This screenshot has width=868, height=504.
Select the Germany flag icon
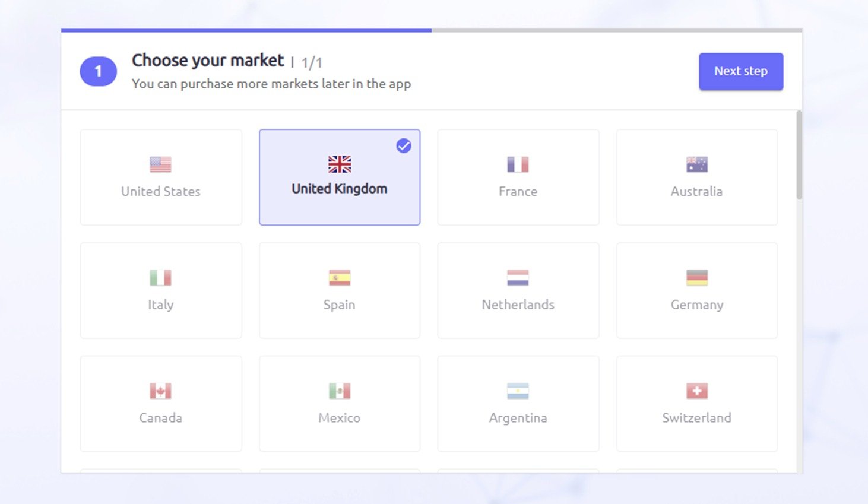point(696,277)
